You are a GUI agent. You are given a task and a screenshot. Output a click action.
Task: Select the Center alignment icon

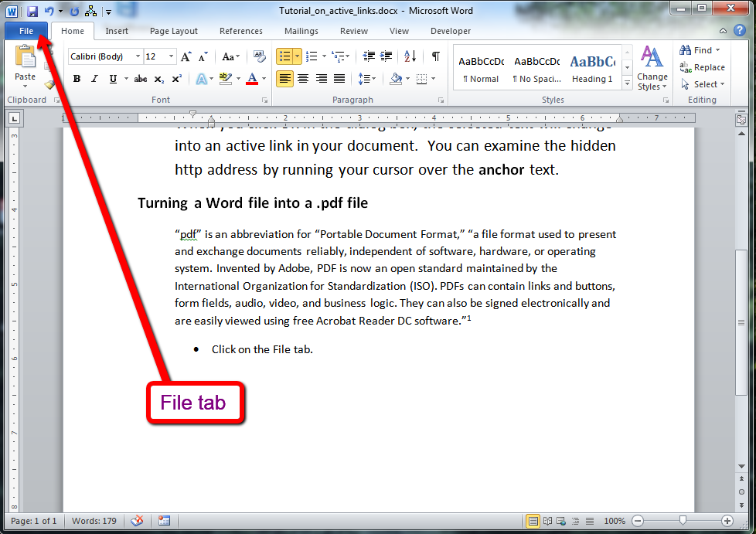(x=303, y=79)
